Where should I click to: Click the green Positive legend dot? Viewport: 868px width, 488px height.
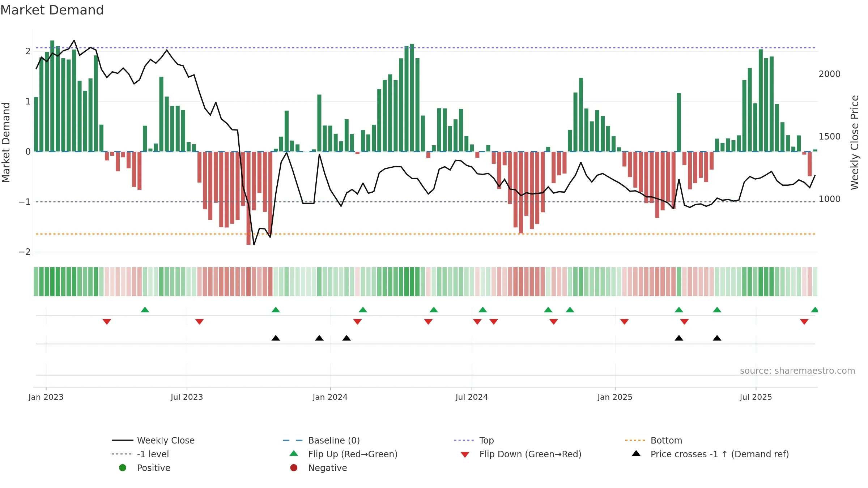point(123,468)
